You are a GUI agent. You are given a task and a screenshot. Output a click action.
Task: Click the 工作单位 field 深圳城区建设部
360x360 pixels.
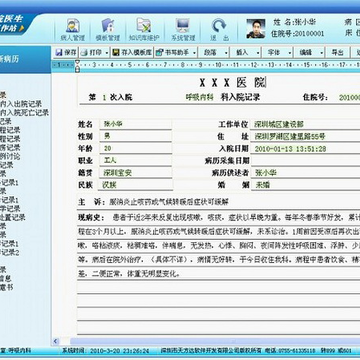[x=306, y=124]
